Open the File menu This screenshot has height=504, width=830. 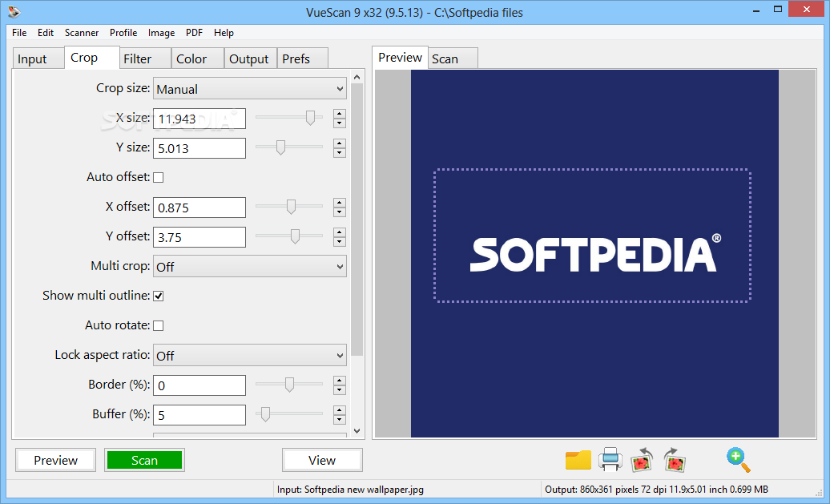(x=19, y=33)
